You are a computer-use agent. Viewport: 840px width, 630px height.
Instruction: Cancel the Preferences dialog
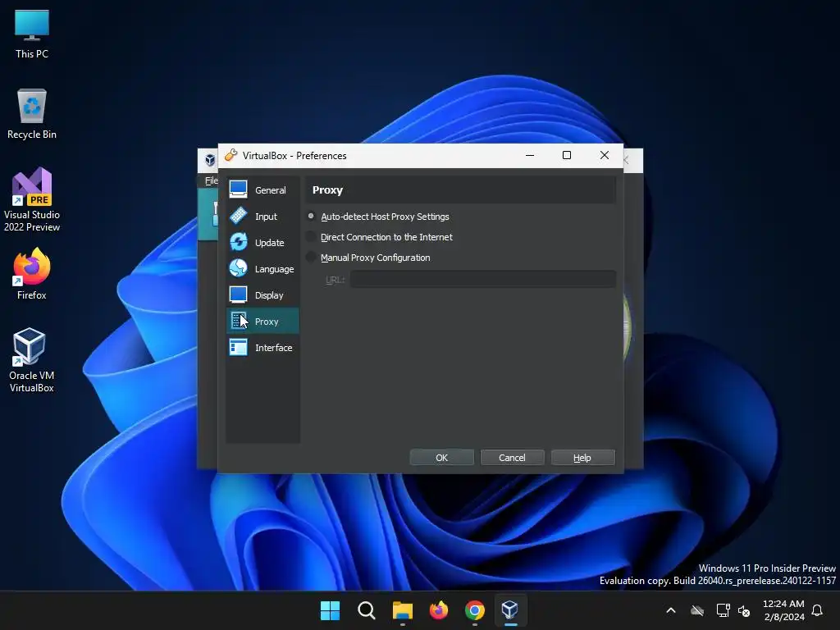tap(512, 458)
